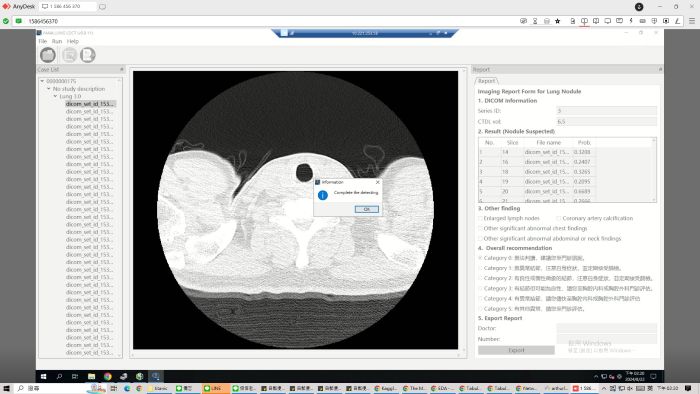Viewport: 700px width, 394px height.
Task: Check Enlarged lymph nodes checkbox
Action: pyautogui.click(x=480, y=218)
